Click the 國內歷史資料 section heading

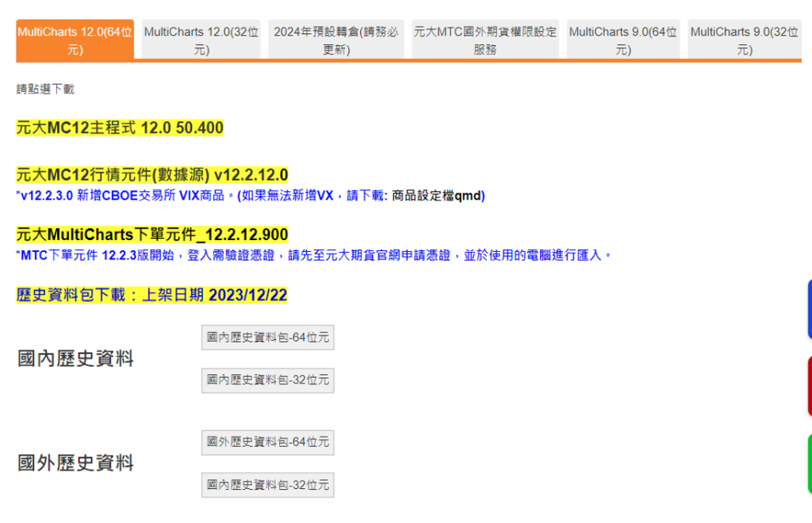[x=75, y=358]
